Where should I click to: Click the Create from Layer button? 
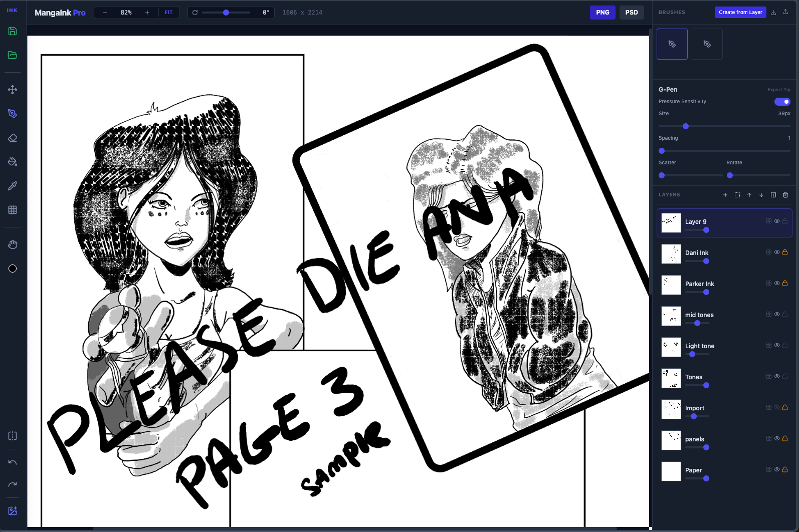(x=740, y=13)
